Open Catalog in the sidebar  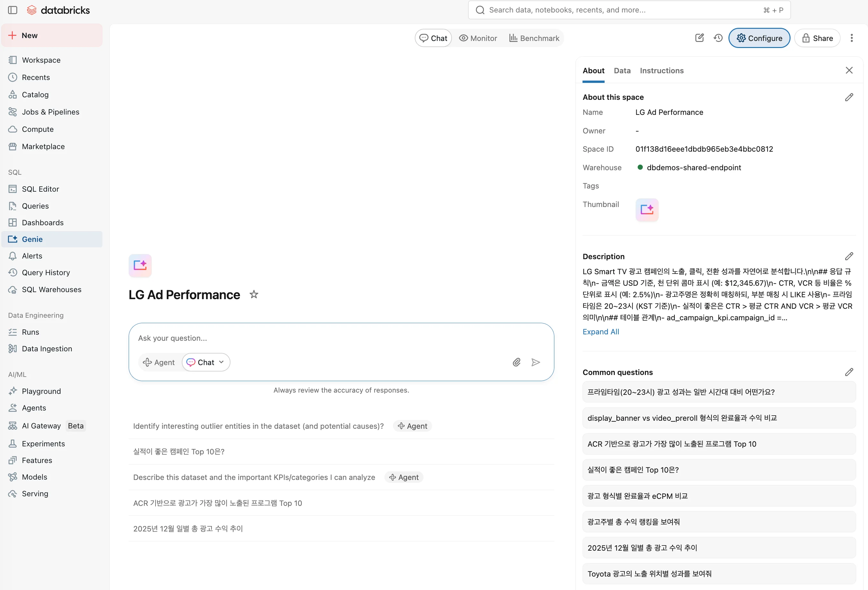click(52, 94)
